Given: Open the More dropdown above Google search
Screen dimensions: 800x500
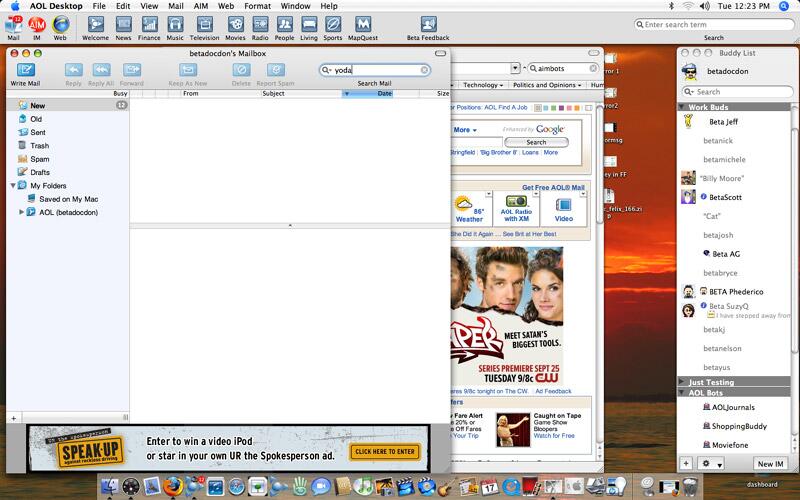Looking at the screenshot, I should (465, 130).
